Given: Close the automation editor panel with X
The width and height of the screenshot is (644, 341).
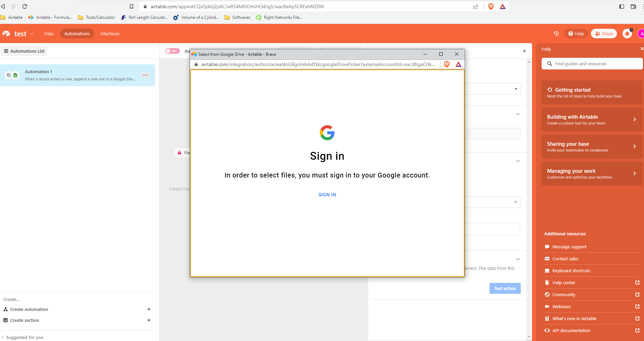Looking at the screenshot, I should (525, 51).
